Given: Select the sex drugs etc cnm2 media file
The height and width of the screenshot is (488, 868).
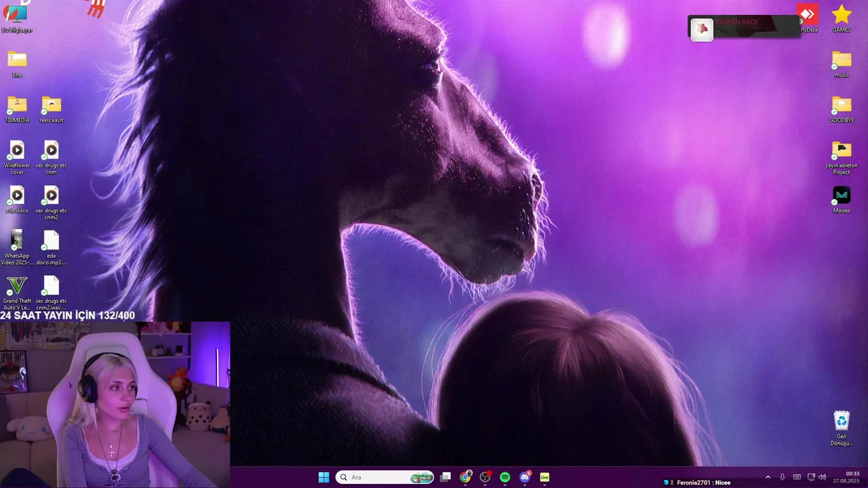Looking at the screenshot, I should (52, 203).
